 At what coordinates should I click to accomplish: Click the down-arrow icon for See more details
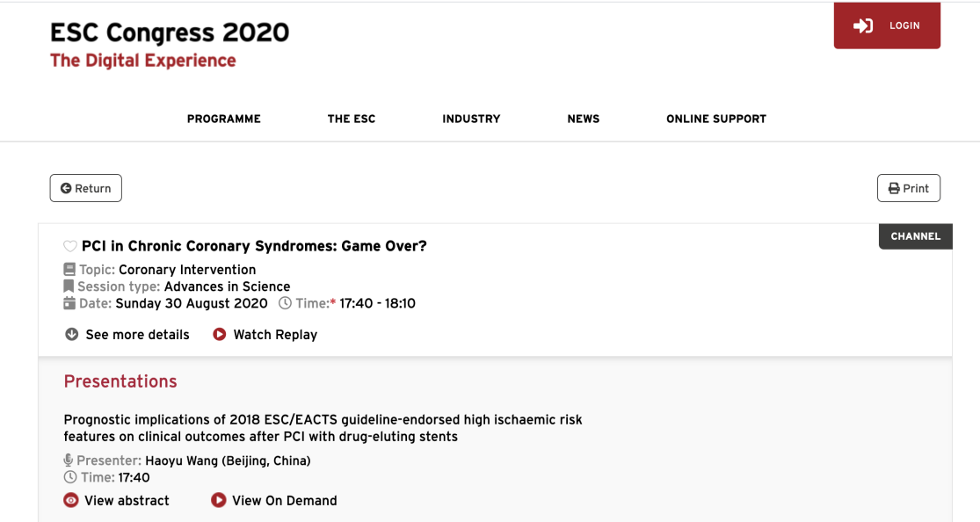[72, 335]
